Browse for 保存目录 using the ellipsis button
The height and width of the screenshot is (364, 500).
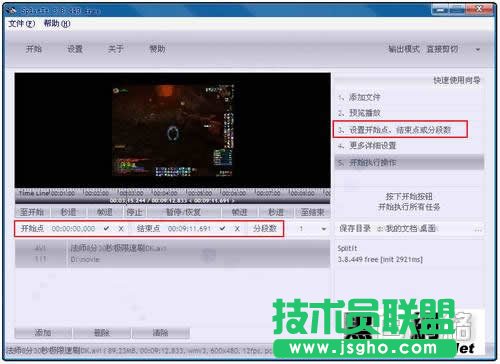point(478,229)
